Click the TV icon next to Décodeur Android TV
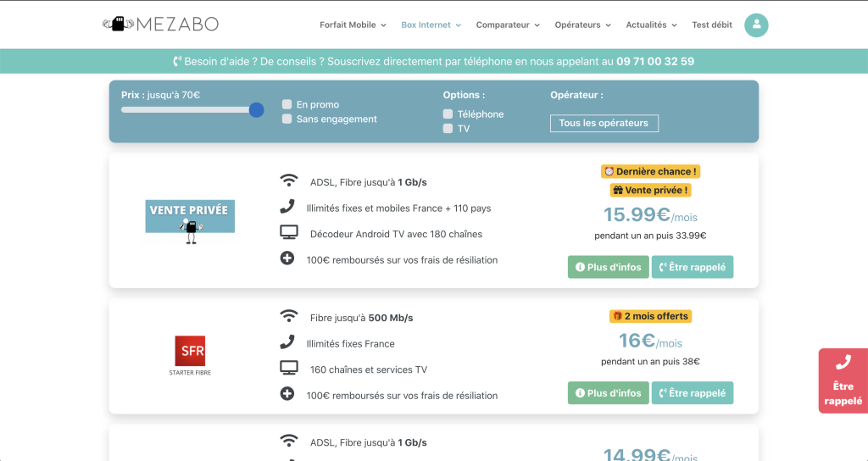Image resolution: width=868 pixels, height=461 pixels. click(x=289, y=232)
